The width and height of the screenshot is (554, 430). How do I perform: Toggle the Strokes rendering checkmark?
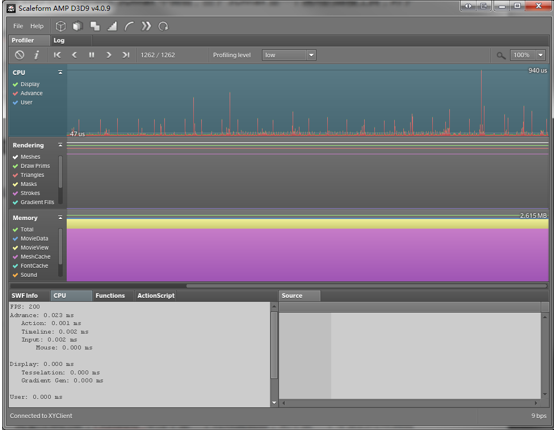coord(15,193)
